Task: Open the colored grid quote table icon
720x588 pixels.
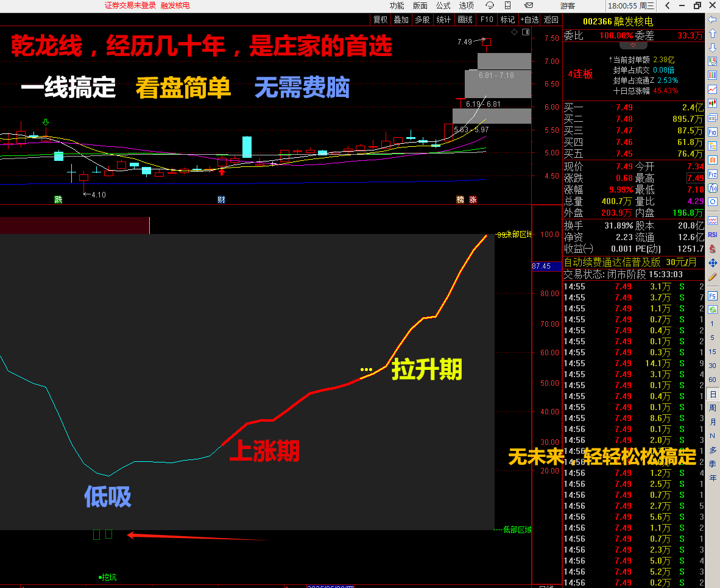Action: coord(712,76)
